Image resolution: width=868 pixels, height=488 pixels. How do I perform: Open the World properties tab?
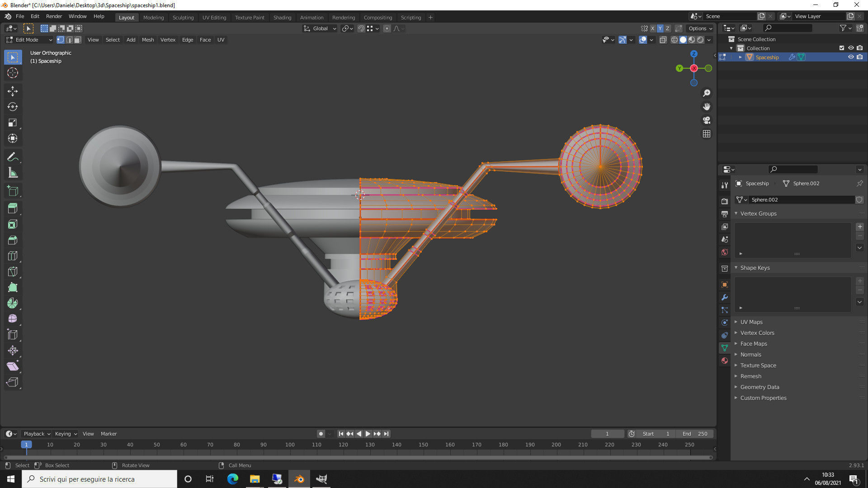[x=725, y=252]
